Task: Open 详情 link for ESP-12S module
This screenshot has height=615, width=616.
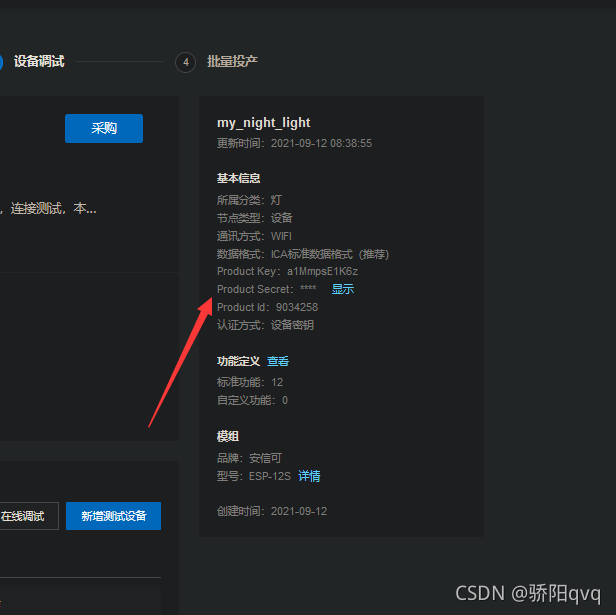Action: (x=309, y=476)
